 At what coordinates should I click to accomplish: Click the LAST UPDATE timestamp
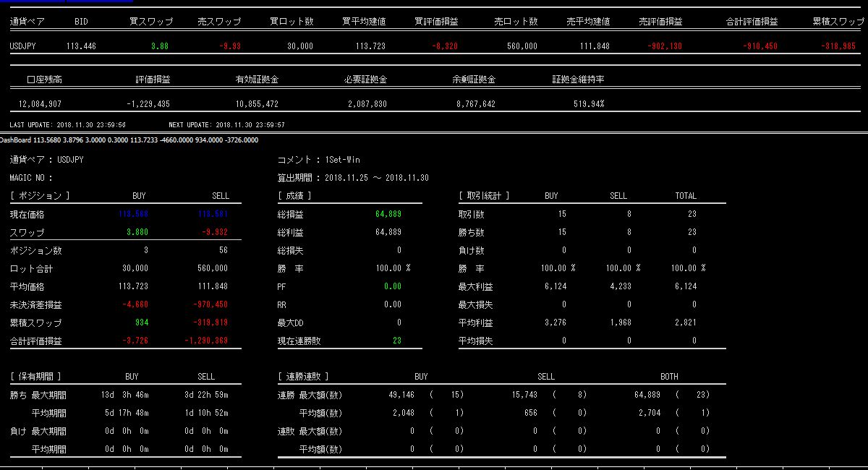(69, 124)
